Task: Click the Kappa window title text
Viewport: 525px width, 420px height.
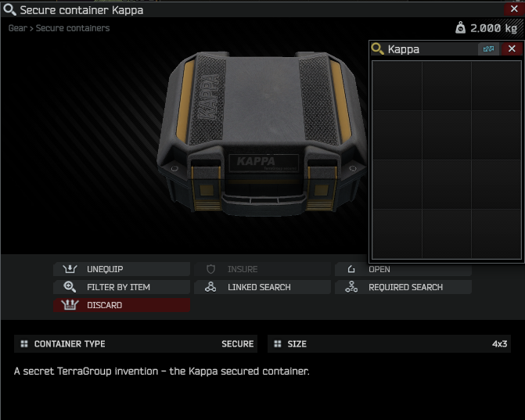Action: [404, 49]
